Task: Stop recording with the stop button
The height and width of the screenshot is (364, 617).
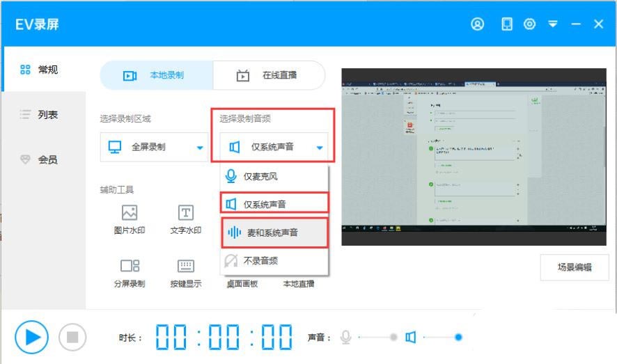Action: [x=72, y=337]
